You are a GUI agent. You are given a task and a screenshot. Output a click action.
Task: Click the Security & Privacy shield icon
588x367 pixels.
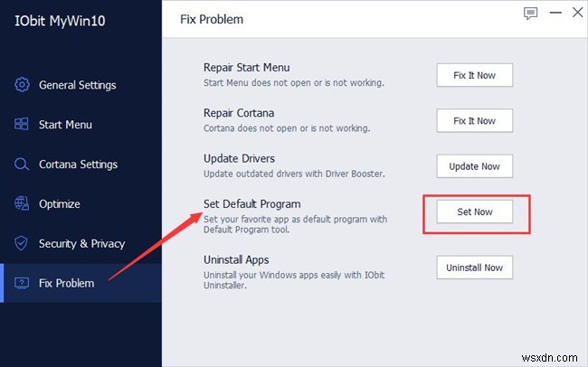coord(22,243)
